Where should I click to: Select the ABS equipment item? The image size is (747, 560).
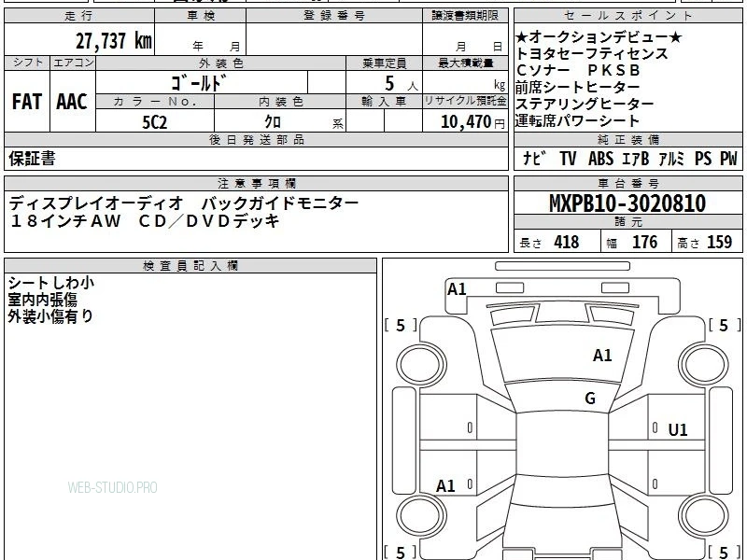pos(600,158)
